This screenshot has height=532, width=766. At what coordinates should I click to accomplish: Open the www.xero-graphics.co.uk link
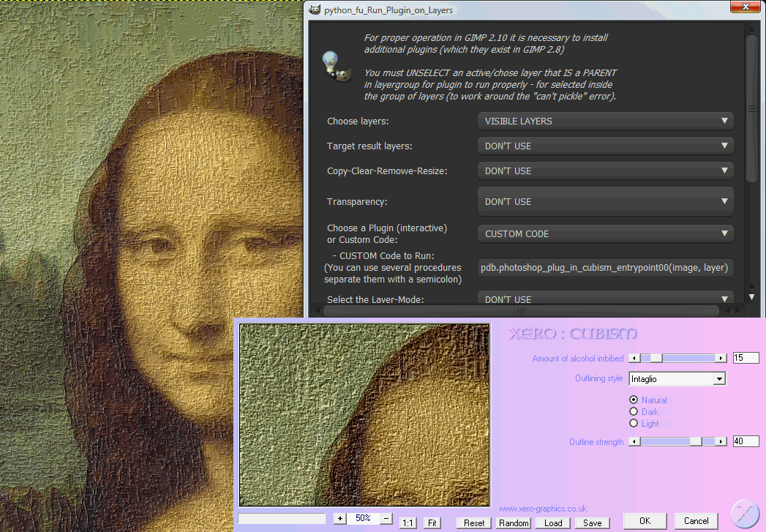coord(543,509)
